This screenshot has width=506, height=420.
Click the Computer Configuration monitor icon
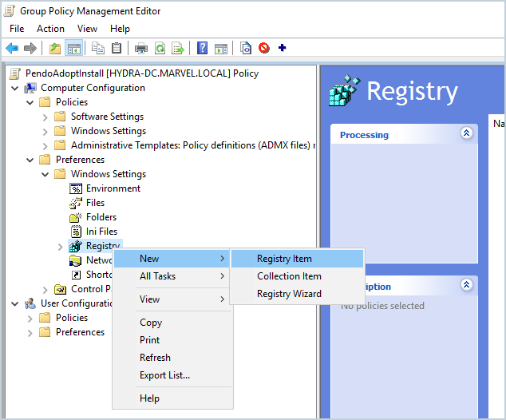click(30, 88)
